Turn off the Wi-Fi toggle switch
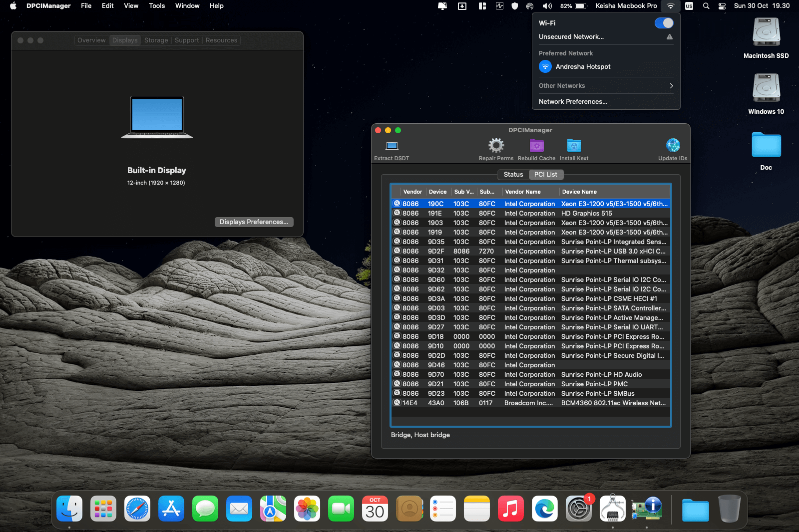Image resolution: width=799 pixels, height=532 pixels. (664, 23)
